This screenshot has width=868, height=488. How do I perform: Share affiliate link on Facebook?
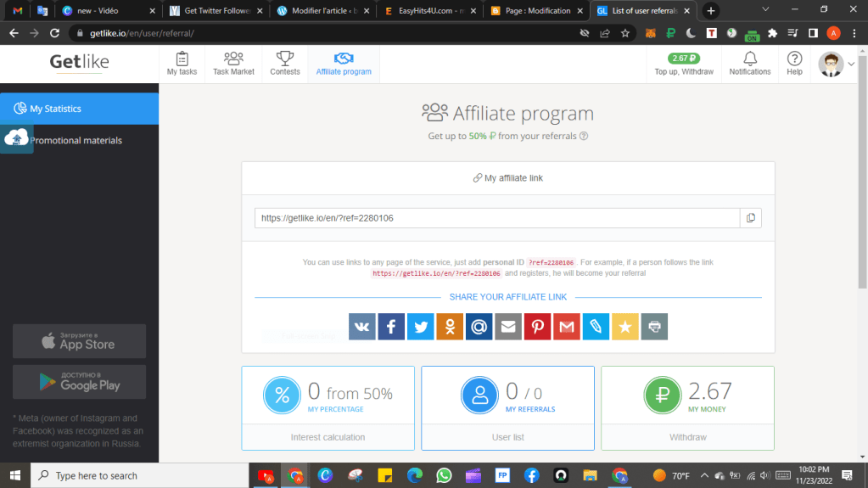point(391,327)
